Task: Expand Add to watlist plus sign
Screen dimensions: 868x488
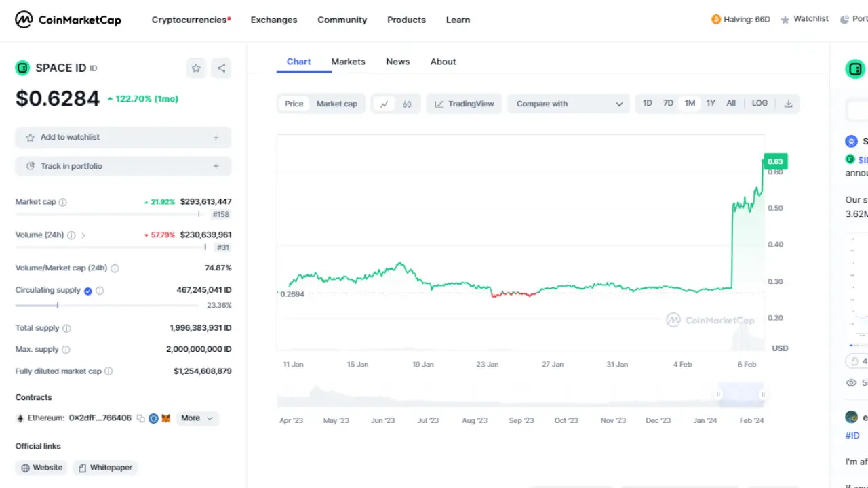Action: 216,138
